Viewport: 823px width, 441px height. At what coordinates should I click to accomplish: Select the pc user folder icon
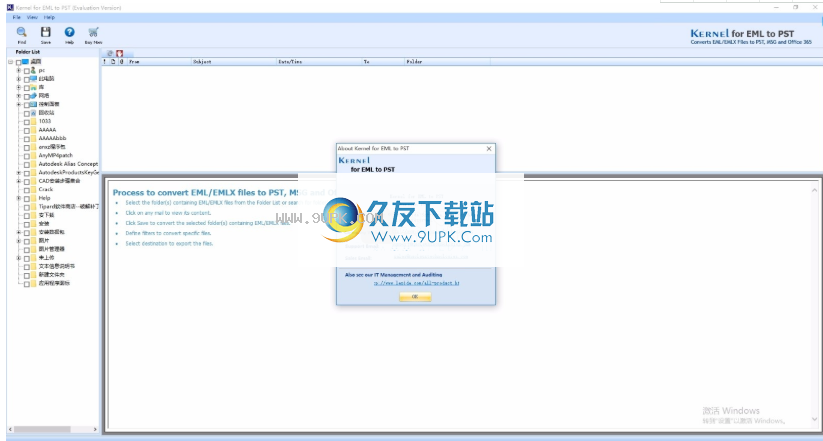pos(34,70)
